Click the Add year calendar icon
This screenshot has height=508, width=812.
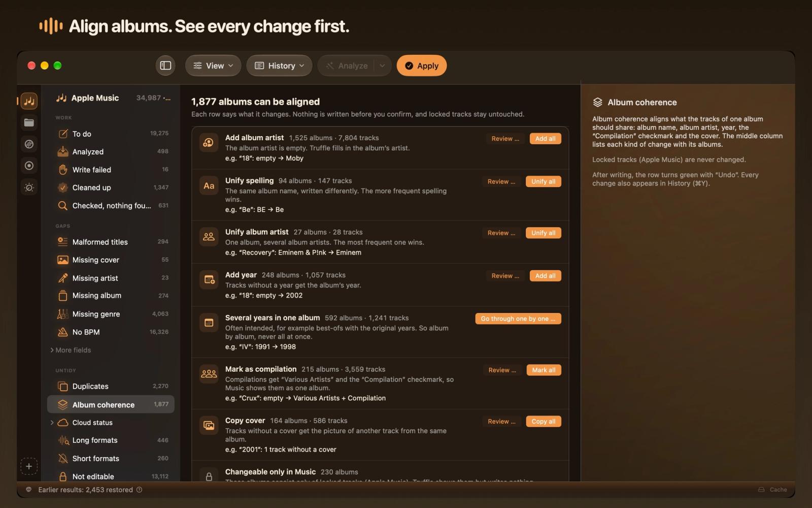click(209, 280)
